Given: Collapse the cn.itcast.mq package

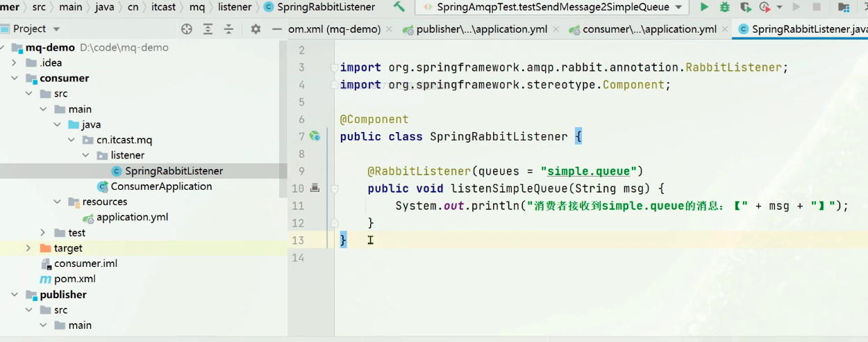Looking at the screenshot, I should [72, 140].
